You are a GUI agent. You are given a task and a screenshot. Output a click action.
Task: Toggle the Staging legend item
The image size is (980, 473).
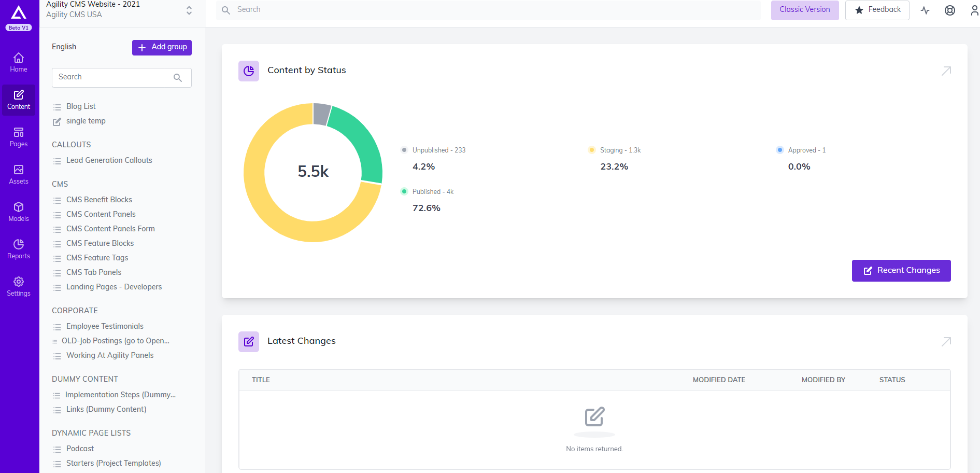click(x=620, y=150)
